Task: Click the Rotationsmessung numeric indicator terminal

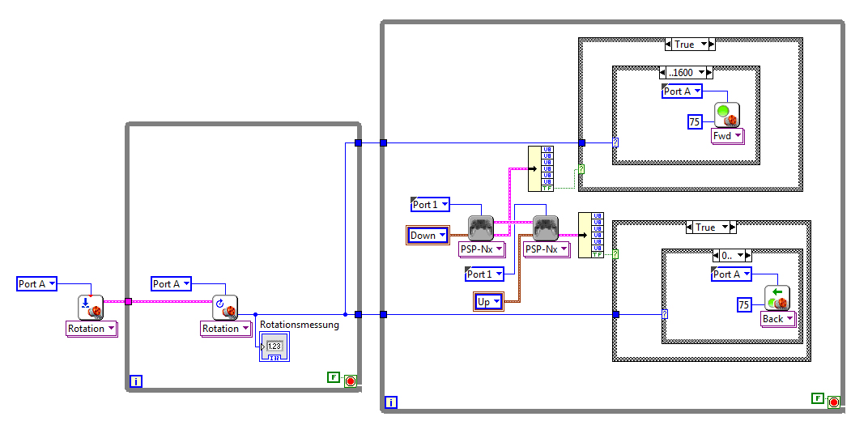Action: click(274, 347)
